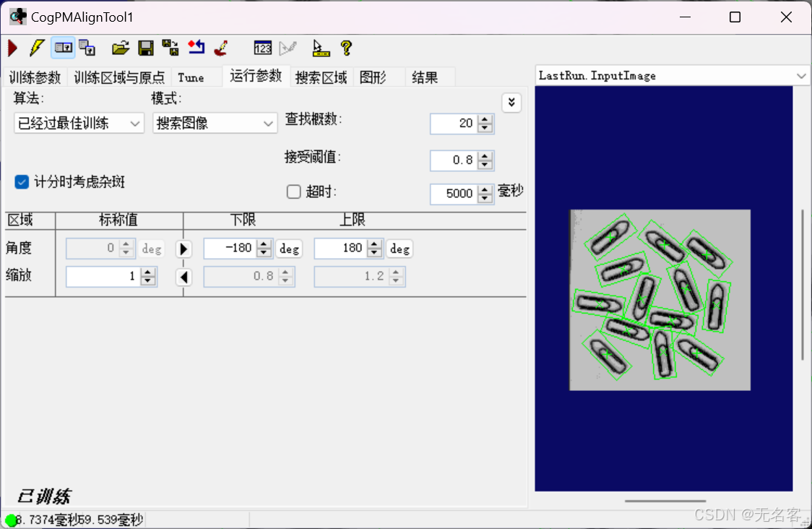812x529 pixels.
Task: Open the 模式 dropdown showing 搜索图像
Action: (215, 124)
